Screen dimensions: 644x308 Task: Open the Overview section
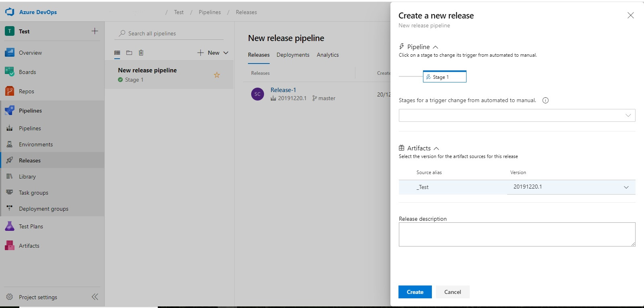coord(30,53)
